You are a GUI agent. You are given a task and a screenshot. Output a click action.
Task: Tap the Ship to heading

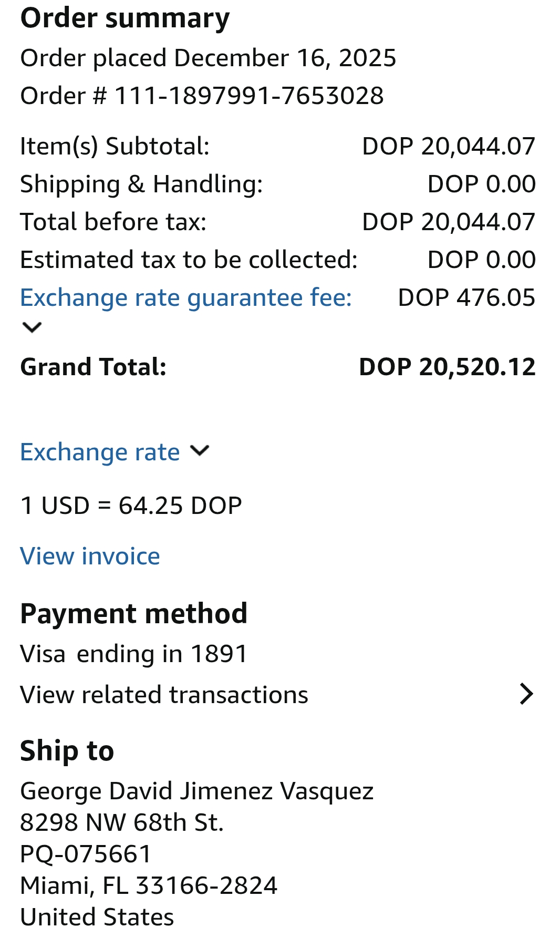67,750
